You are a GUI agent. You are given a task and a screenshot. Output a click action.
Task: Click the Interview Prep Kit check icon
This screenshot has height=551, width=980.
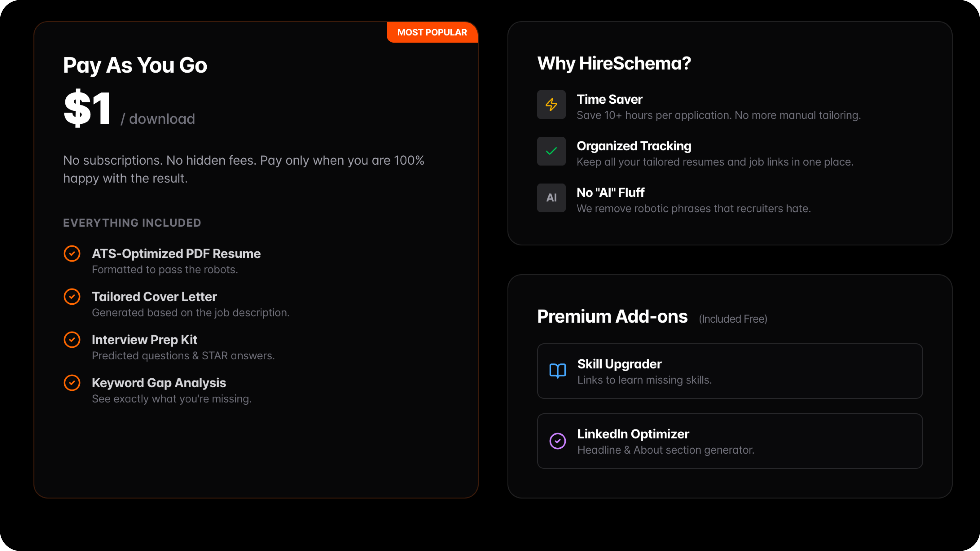(x=72, y=340)
